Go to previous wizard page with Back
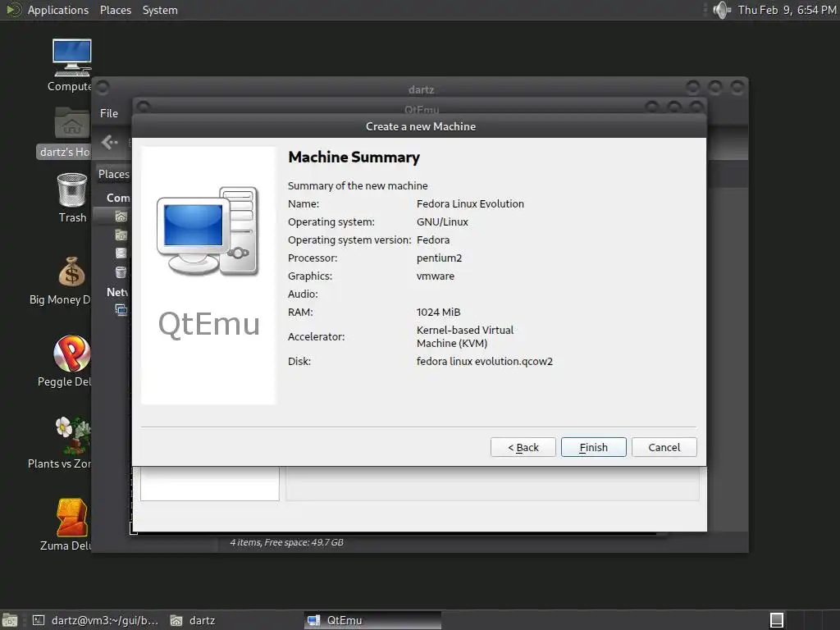This screenshot has height=630, width=840. [523, 447]
